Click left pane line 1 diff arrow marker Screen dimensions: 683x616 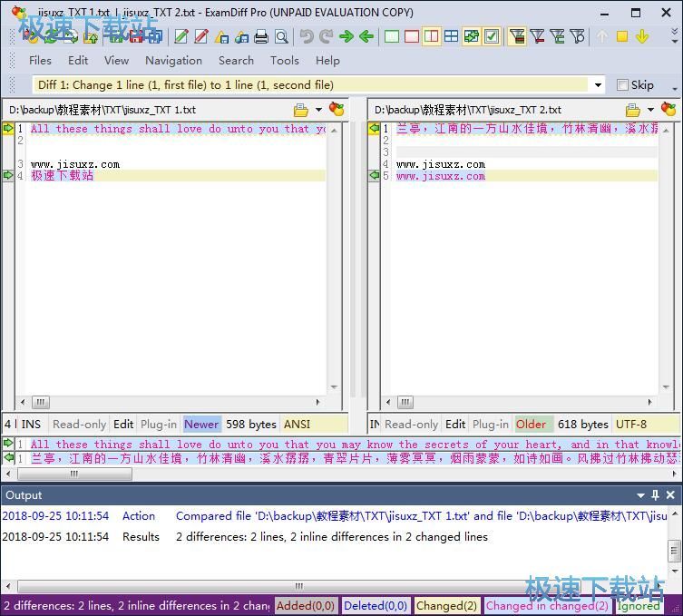coord(8,129)
